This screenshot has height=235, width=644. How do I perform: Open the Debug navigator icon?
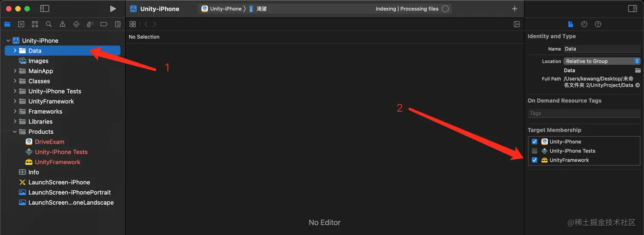click(90, 24)
